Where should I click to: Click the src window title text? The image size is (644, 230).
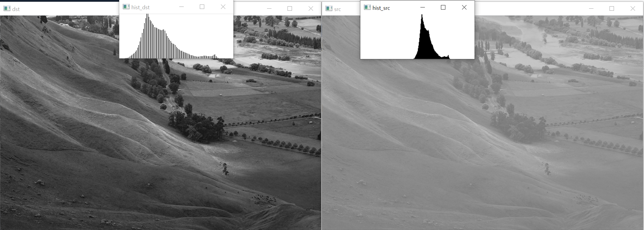337,9
